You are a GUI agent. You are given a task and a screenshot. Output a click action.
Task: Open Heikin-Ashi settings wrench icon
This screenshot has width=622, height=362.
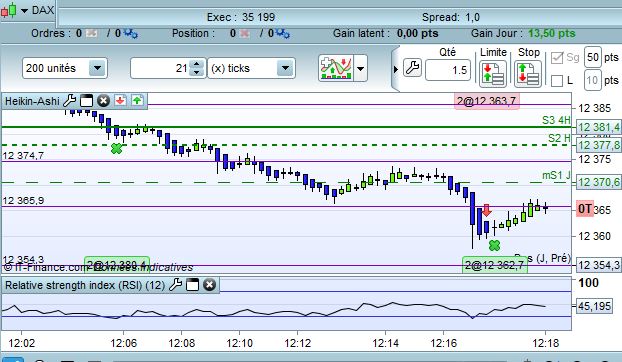[x=69, y=101]
